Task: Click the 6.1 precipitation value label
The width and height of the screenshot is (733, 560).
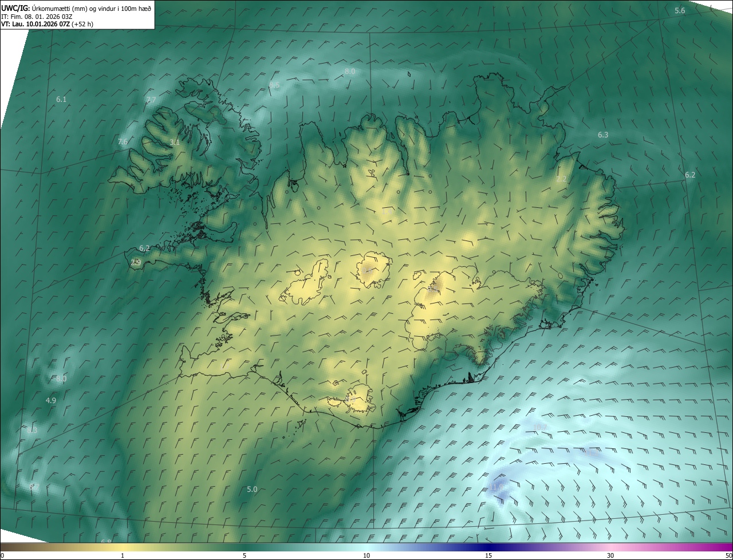Action: pyautogui.click(x=61, y=99)
